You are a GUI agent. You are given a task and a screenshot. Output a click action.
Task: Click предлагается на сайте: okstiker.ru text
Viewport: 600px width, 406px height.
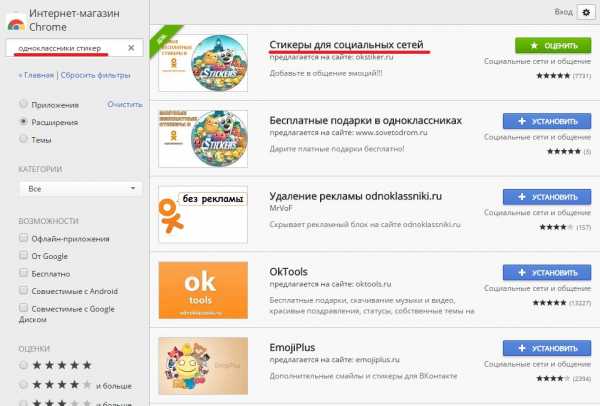[x=331, y=57]
